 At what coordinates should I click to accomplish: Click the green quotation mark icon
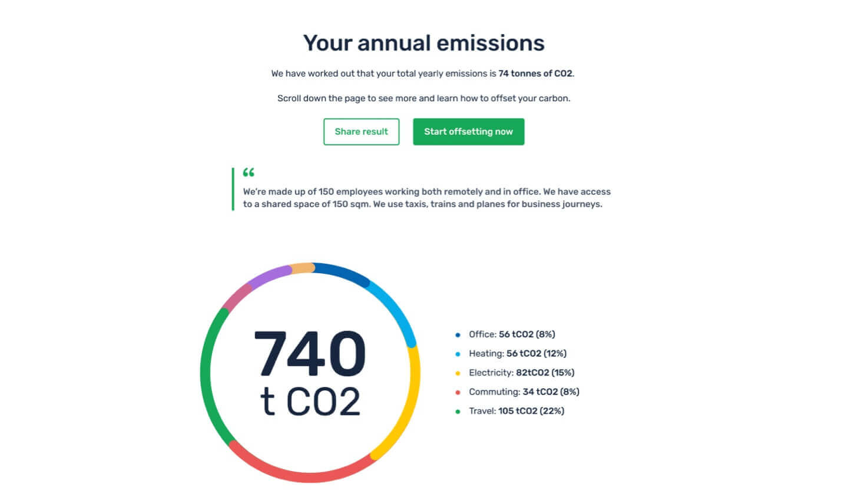(x=249, y=173)
